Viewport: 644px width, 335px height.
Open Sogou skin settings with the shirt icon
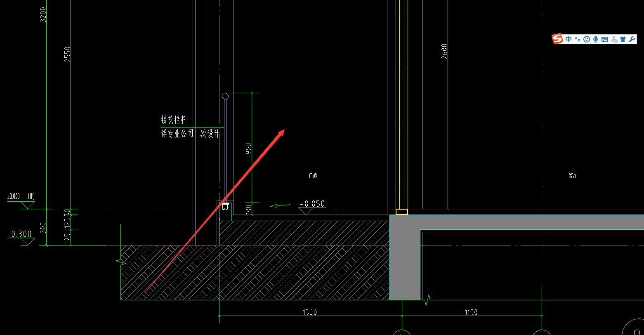pos(623,39)
